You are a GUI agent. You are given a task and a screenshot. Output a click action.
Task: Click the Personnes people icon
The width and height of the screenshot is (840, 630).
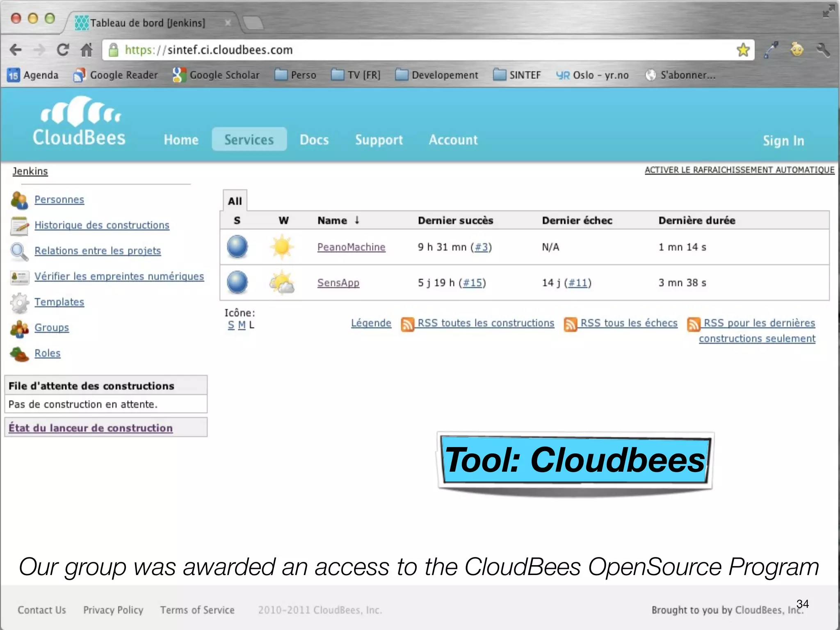point(19,200)
